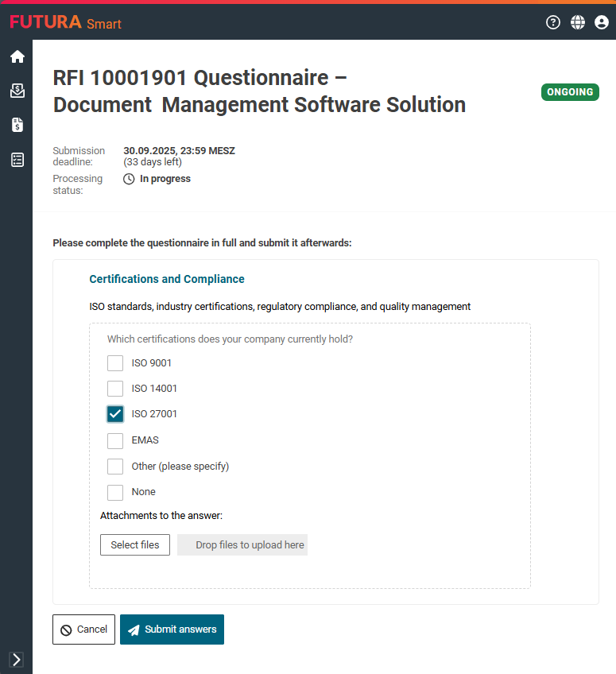This screenshot has height=674, width=616.
Task: Click the Drop files to upload area
Action: tap(242, 545)
